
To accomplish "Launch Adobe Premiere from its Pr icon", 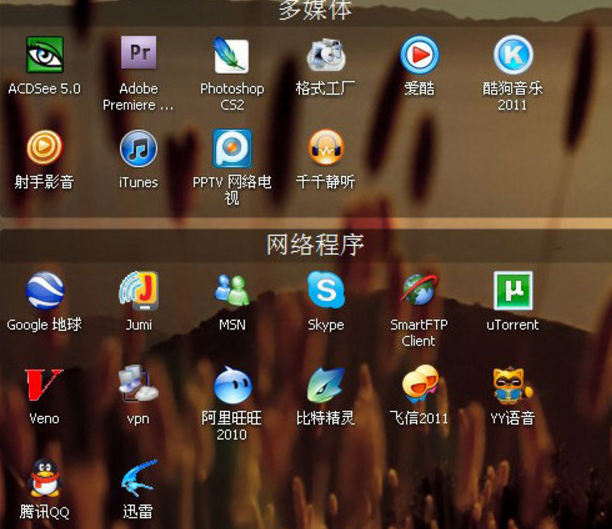I will pyautogui.click(x=139, y=53).
